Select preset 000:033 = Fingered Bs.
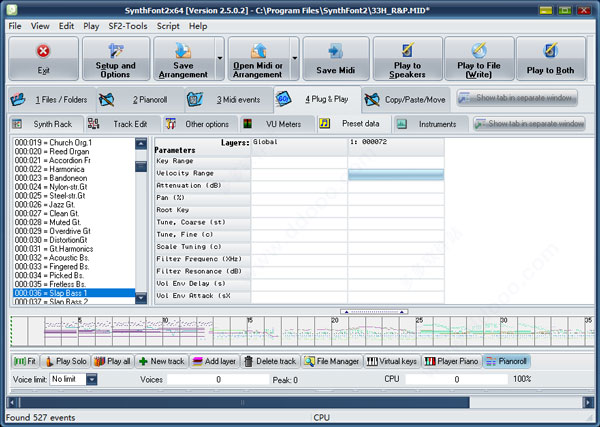The width and height of the screenshot is (600, 427). (x=74, y=266)
